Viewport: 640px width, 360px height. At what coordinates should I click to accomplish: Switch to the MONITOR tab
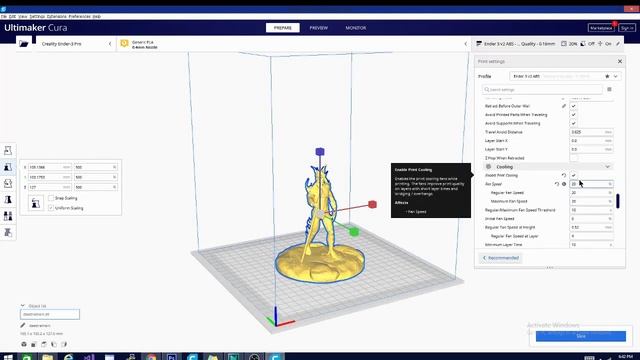tap(356, 28)
